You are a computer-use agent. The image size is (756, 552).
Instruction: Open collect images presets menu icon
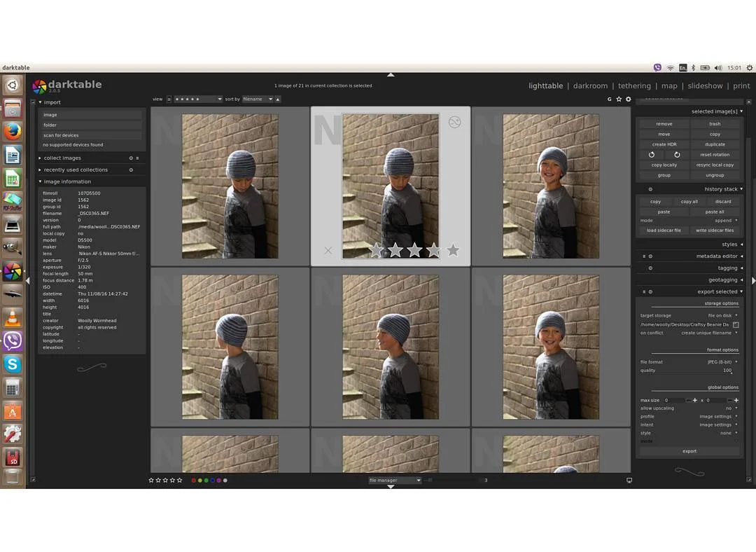point(137,158)
